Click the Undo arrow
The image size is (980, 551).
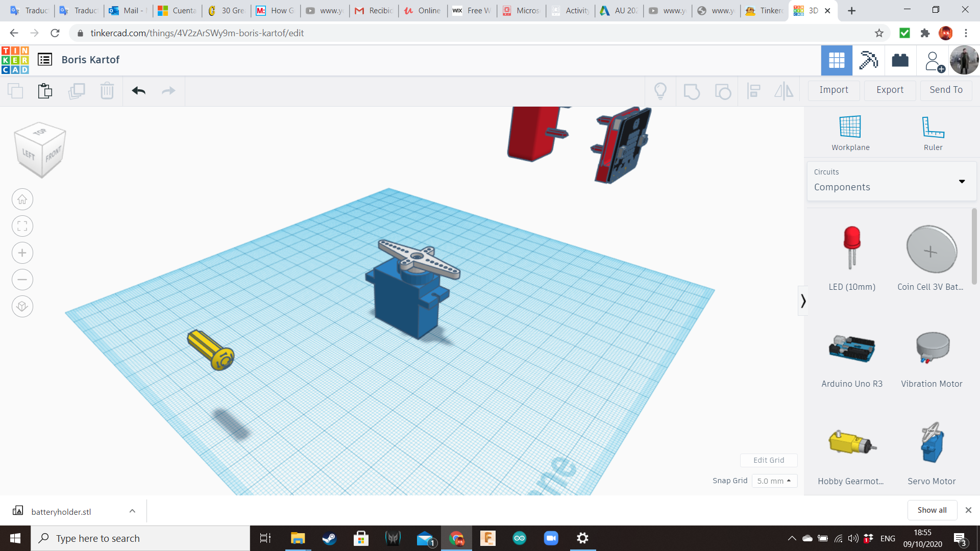click(x=138, y=91)
